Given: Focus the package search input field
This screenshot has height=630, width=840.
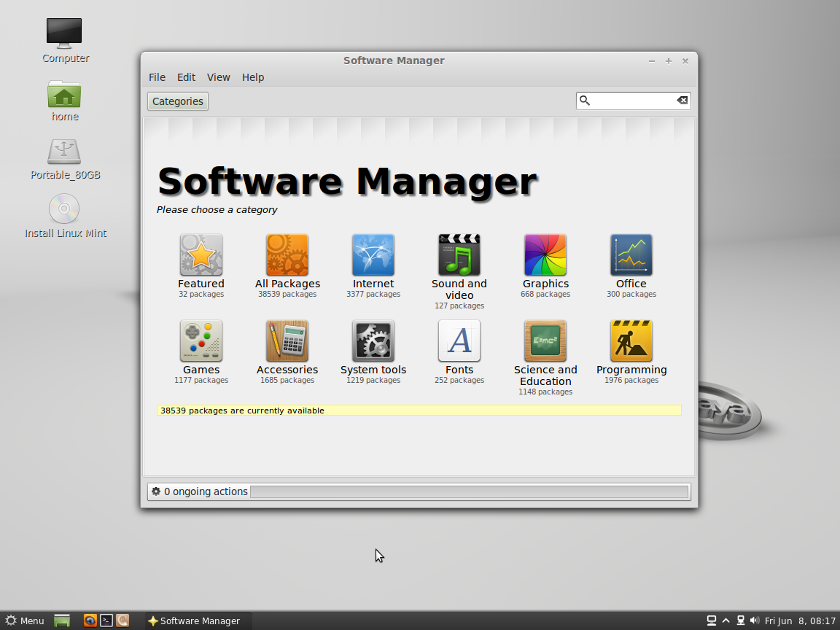Looking at the screenshot, I should pos(633,100).
